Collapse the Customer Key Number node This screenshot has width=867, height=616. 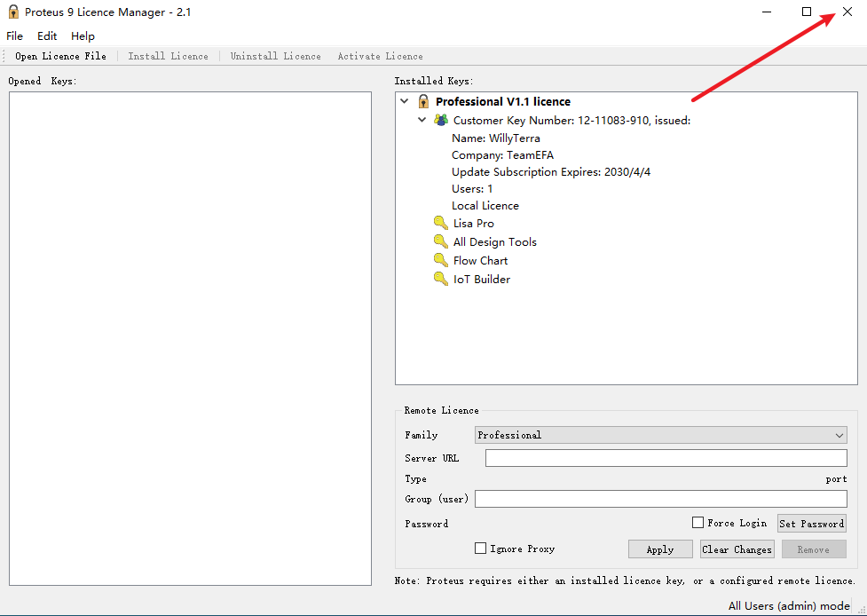pos(423,120)
